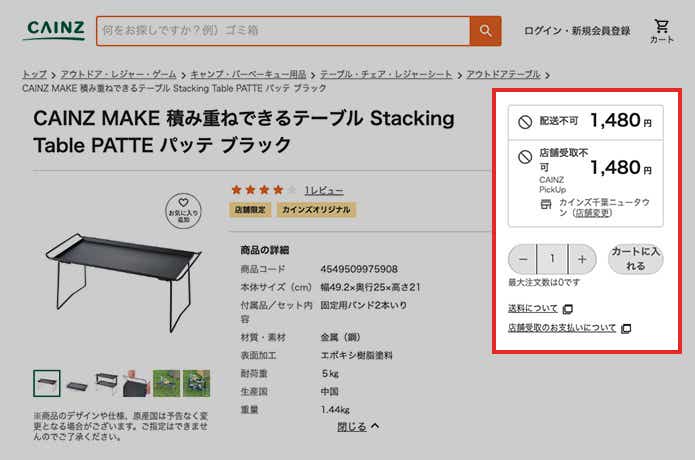Select the first product thumbnail

coord(47,383)
